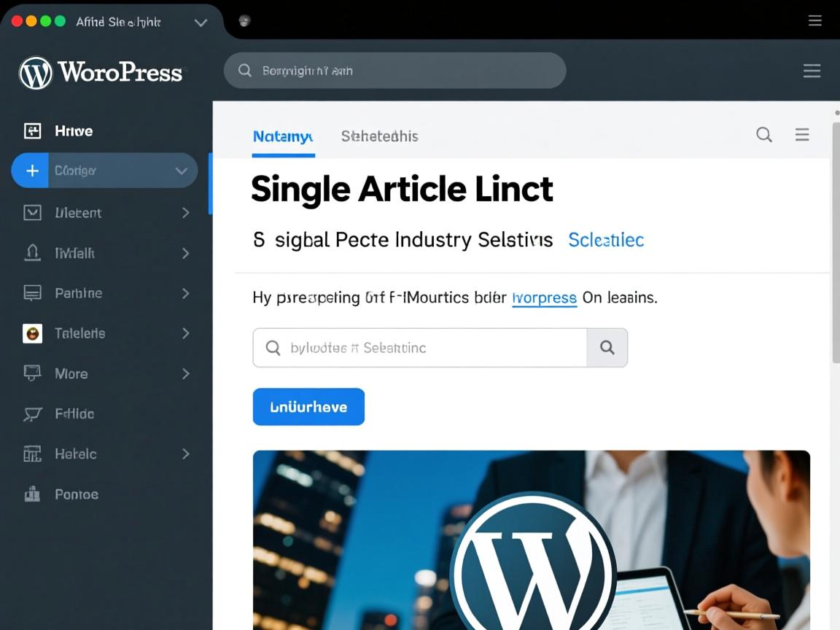The image size is (840, 630).
Task: Click the magnifier icon in content toolbar
Action: [763, 135]
